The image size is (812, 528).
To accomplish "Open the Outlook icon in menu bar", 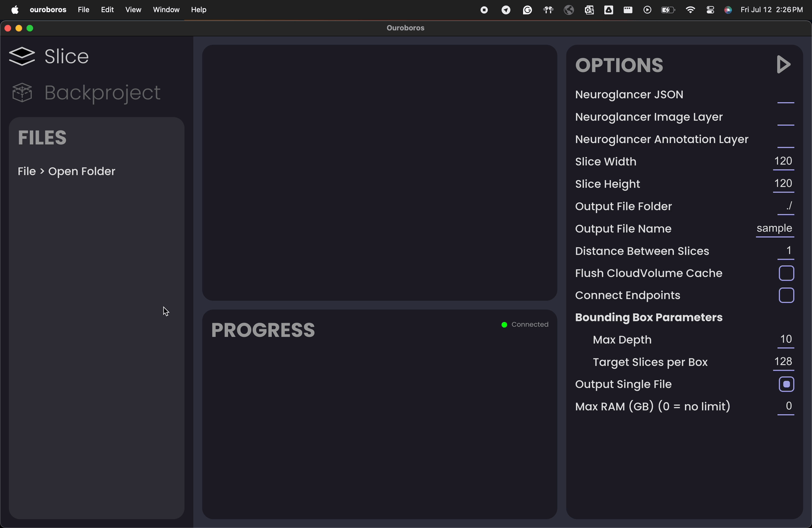I will tap(589, 10).
